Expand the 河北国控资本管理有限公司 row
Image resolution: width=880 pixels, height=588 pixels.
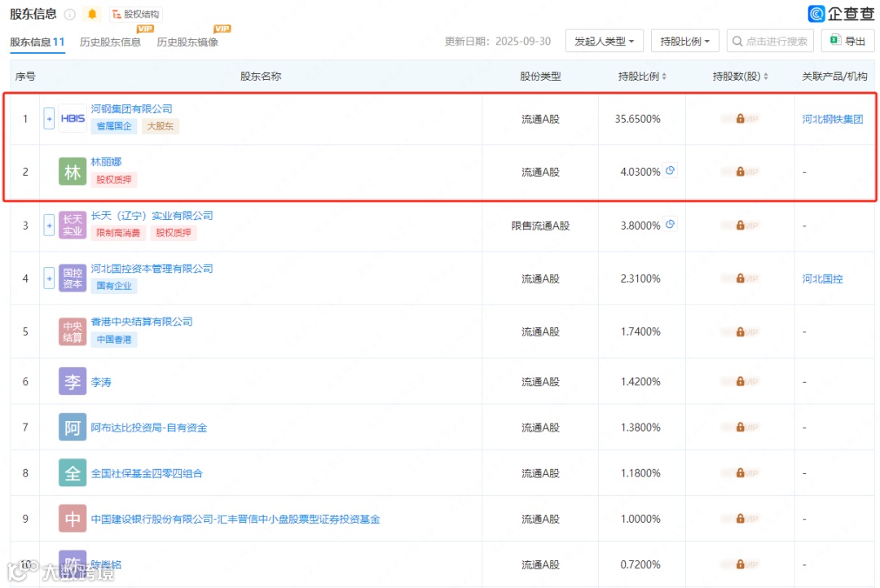click(49, 279)
